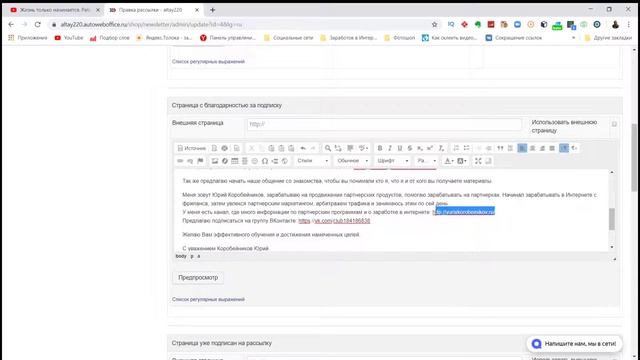The image size is (640, 360).
Task: Open the Социальные сети bookmark folder
Action: [289, 38]
